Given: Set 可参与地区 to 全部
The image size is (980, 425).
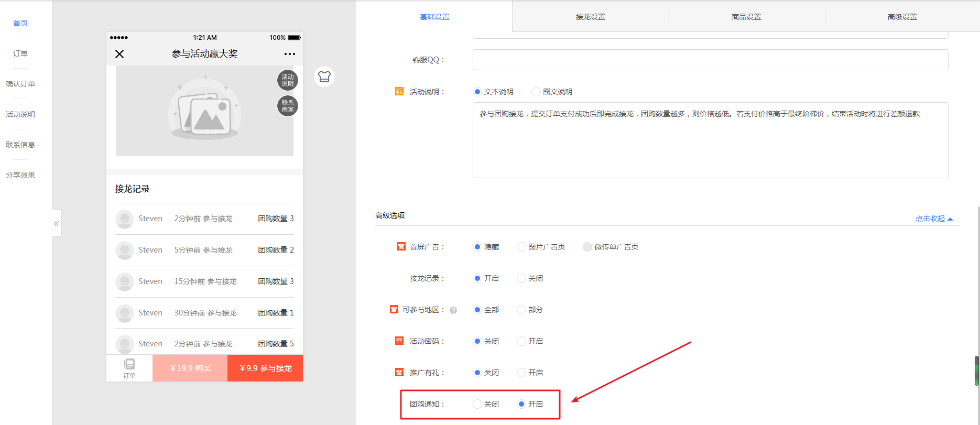Looking at the screenshot, I should coord(477,310).
